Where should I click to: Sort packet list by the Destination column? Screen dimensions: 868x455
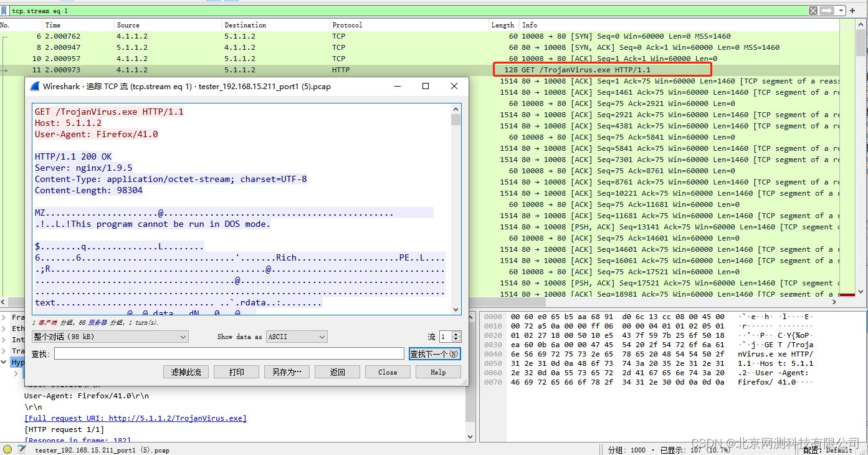pyautogui.click(x=276, y=25)
